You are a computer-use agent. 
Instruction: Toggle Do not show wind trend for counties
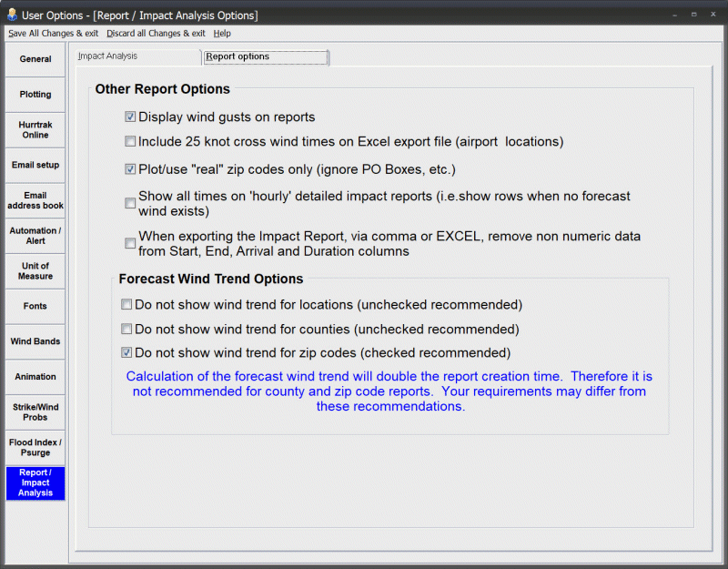[126, 329]
